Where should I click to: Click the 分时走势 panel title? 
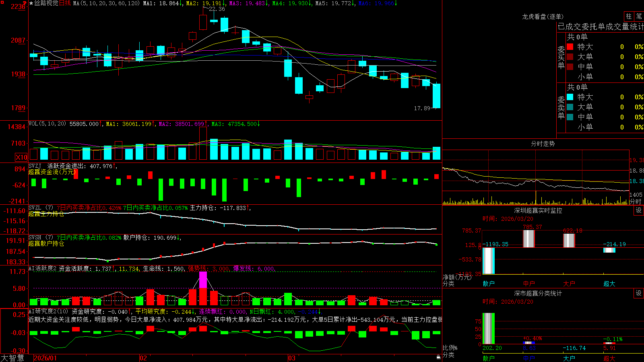[x=543, y=144]
